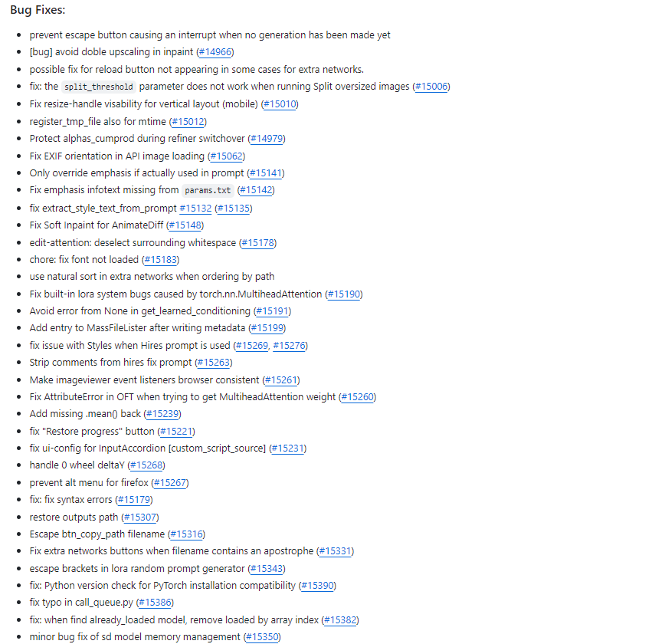This screenshot has width=665, height=644.
Task: Click text 'minor bug fix of sd model memory management'
Action: pos(135,637)
